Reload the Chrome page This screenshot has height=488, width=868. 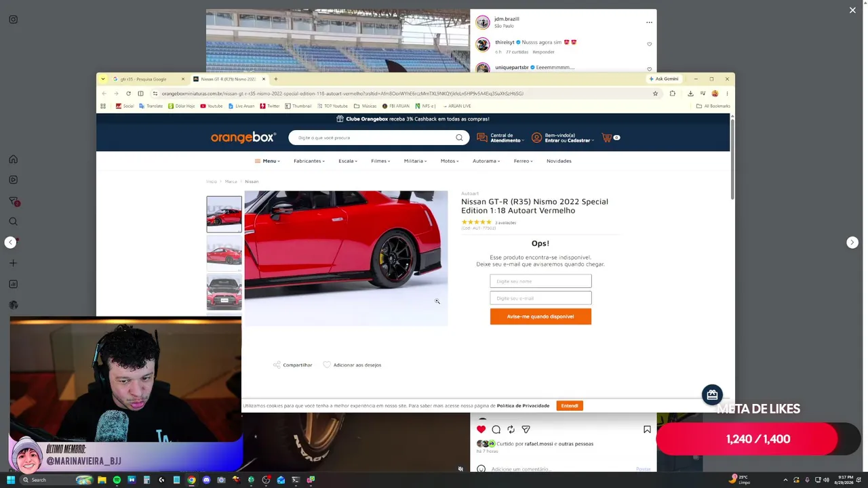[128, 94]
